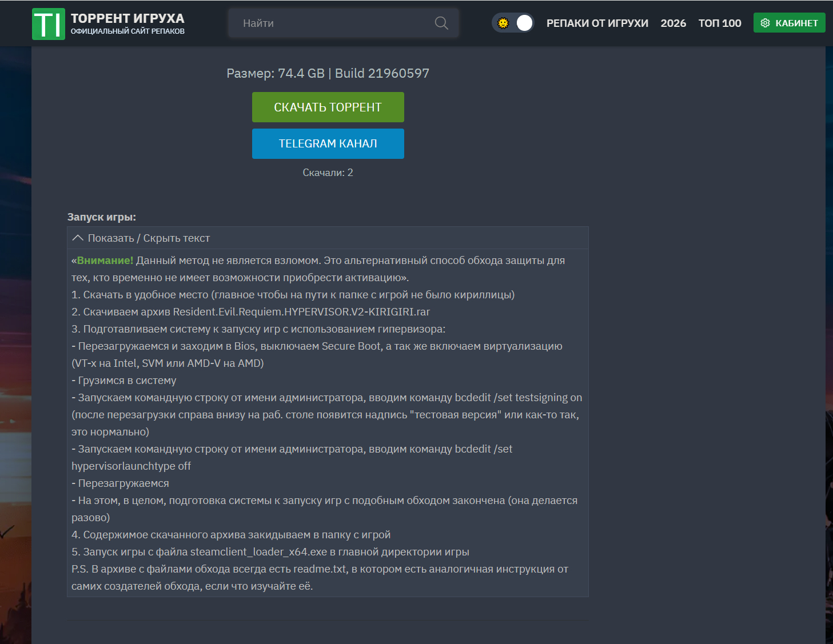Screen dimensions: 833x644
Task: Click the chevron arrow before Показать
Action: 78,238
